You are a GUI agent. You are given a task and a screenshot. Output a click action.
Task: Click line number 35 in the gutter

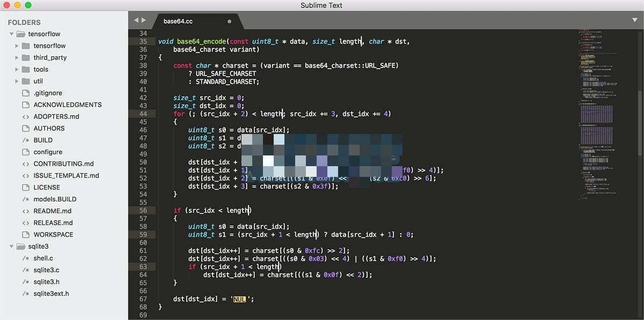(143, 41)
